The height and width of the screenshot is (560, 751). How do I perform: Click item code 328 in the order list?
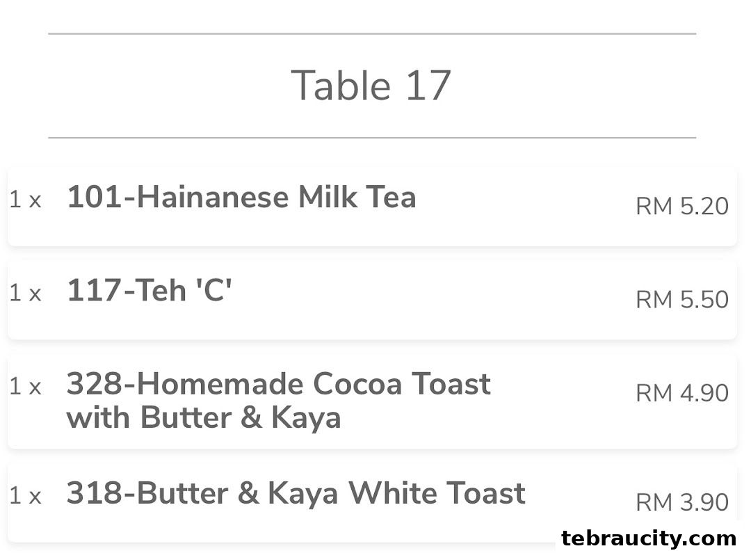point(97,384)
